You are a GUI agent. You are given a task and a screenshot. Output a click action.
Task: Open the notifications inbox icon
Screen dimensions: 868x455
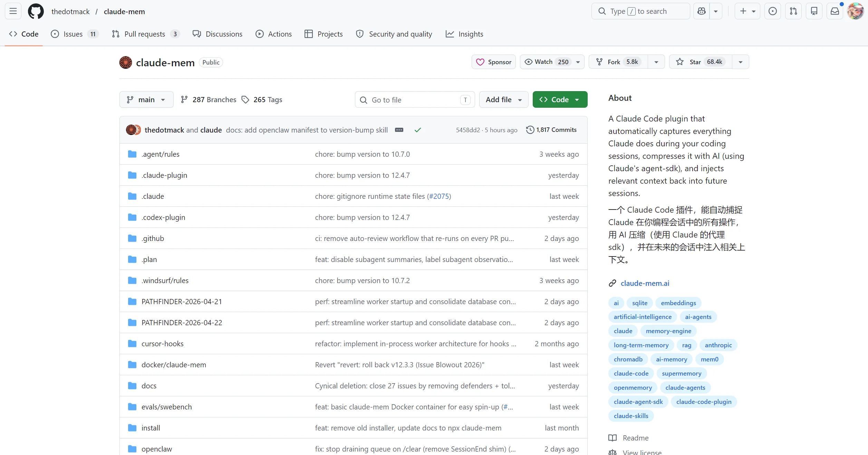[835, 11]
